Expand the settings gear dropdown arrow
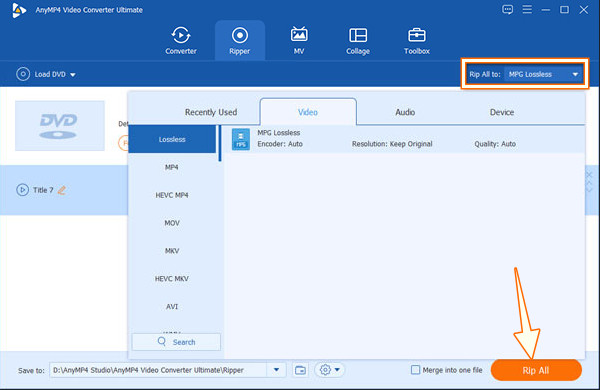Image resolution: width=600 pixels, height=390 pixels. click(337, 370)
